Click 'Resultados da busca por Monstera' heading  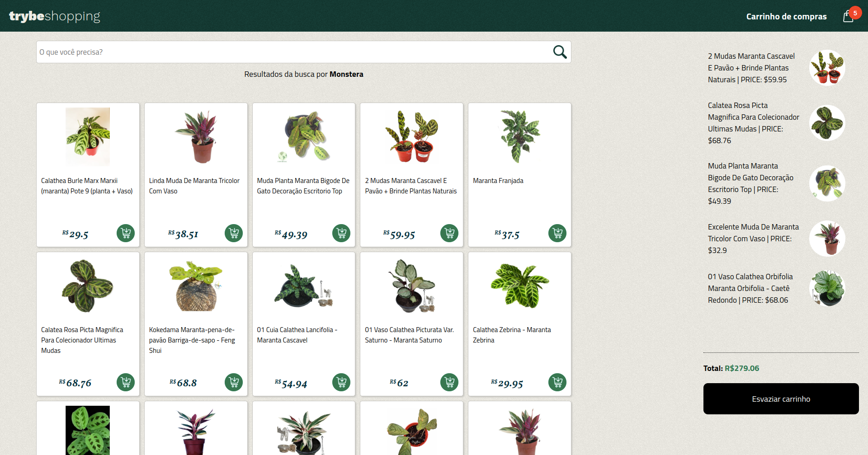(304, 74)
